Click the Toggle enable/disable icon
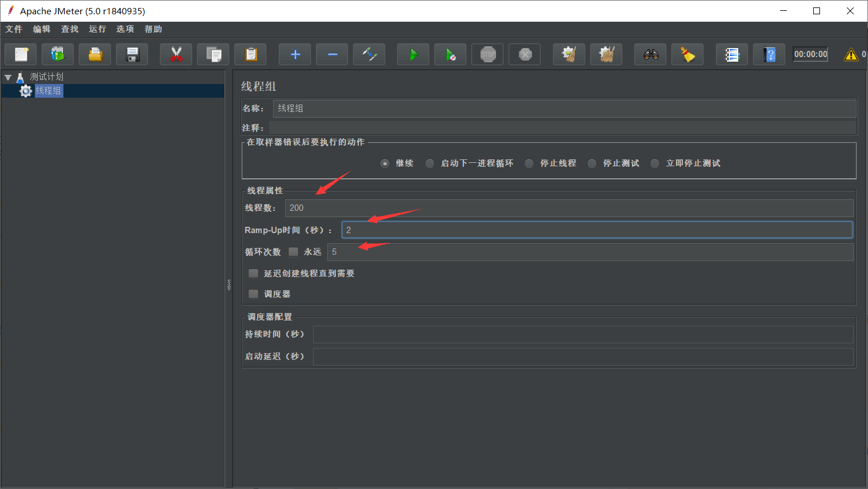 [369, 54]
